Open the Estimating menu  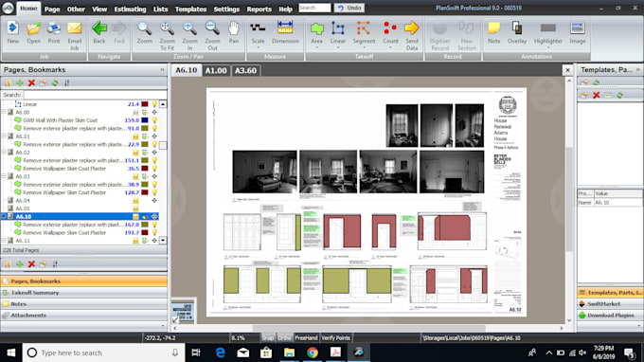coord(130,9)
